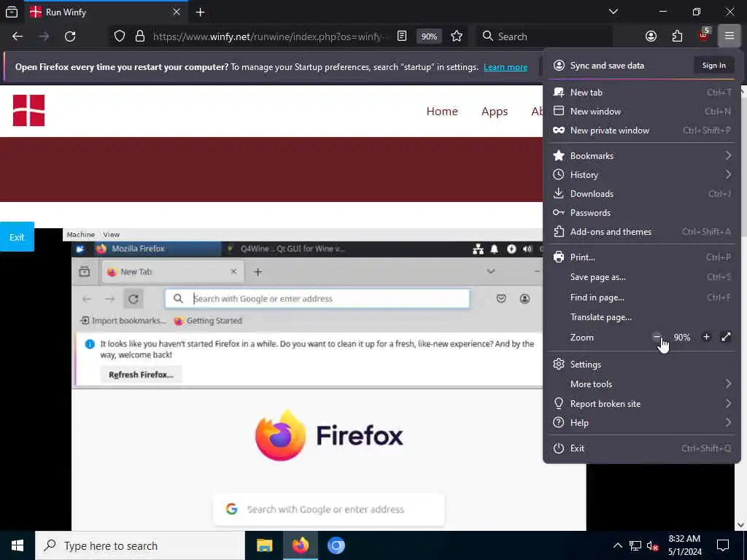This screenshot has width=747, height=560.
Task: Open the tracking protection shield icon
Action: (120, 36)
